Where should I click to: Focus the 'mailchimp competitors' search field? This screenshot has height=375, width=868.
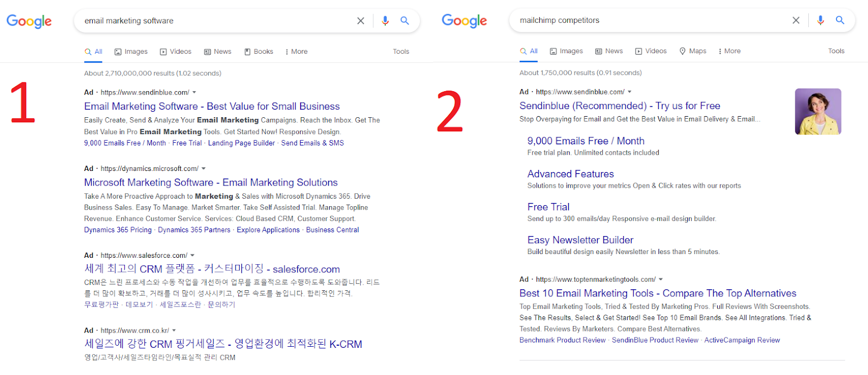pyautogui.click(x=651, y=20)
